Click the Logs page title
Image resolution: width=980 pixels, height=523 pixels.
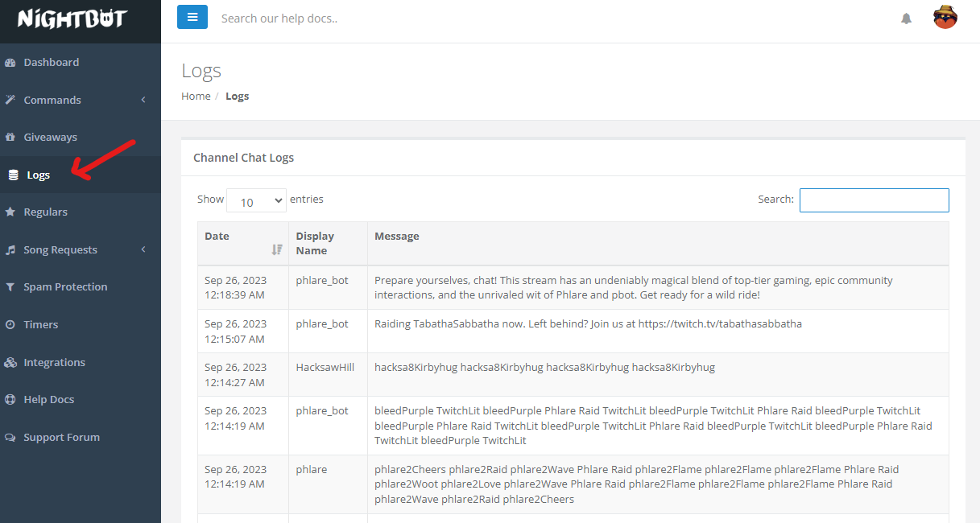(x=201, y=71)
